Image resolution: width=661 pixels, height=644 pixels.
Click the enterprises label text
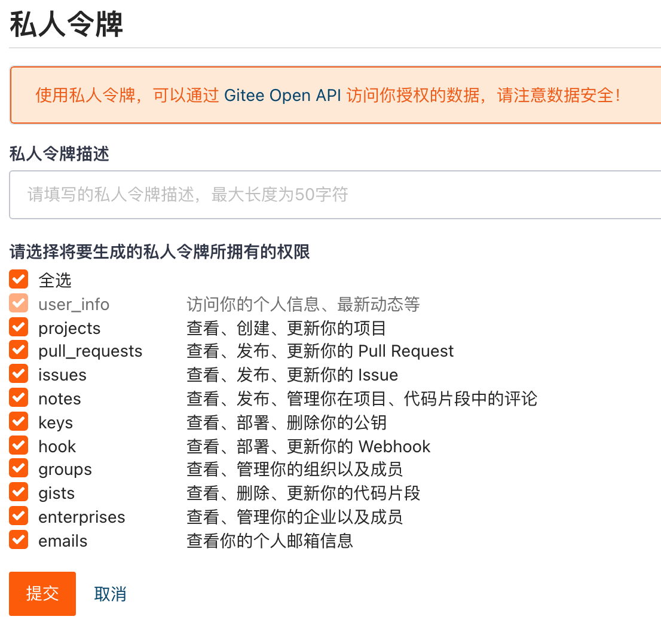pyautogui.click(x=82, y=517)
